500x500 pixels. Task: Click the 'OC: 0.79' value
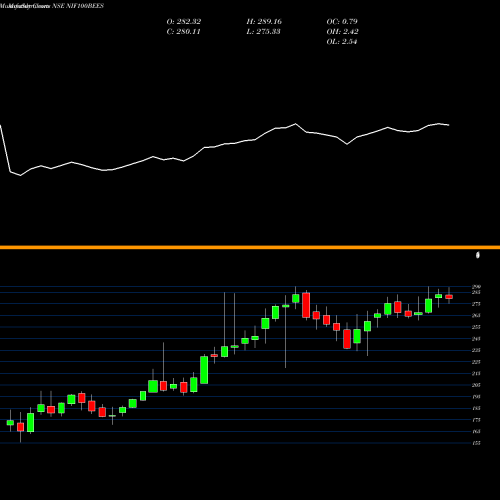tap(342, 22)
